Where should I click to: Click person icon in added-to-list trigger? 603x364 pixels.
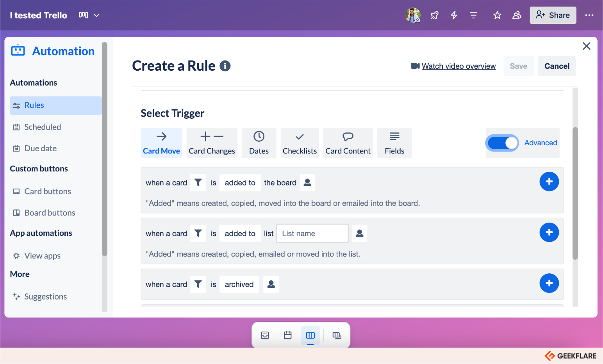pyautogui.click(x=360, y=234)
